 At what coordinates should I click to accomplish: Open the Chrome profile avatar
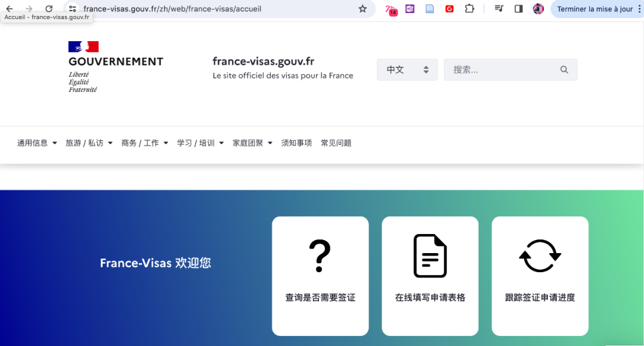538,8
